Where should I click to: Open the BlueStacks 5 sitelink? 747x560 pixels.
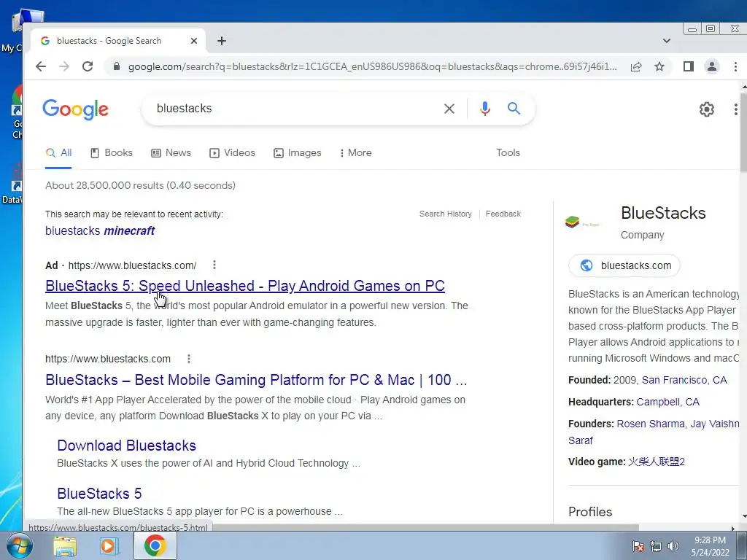pyautogui.click(x=99, y=494)
